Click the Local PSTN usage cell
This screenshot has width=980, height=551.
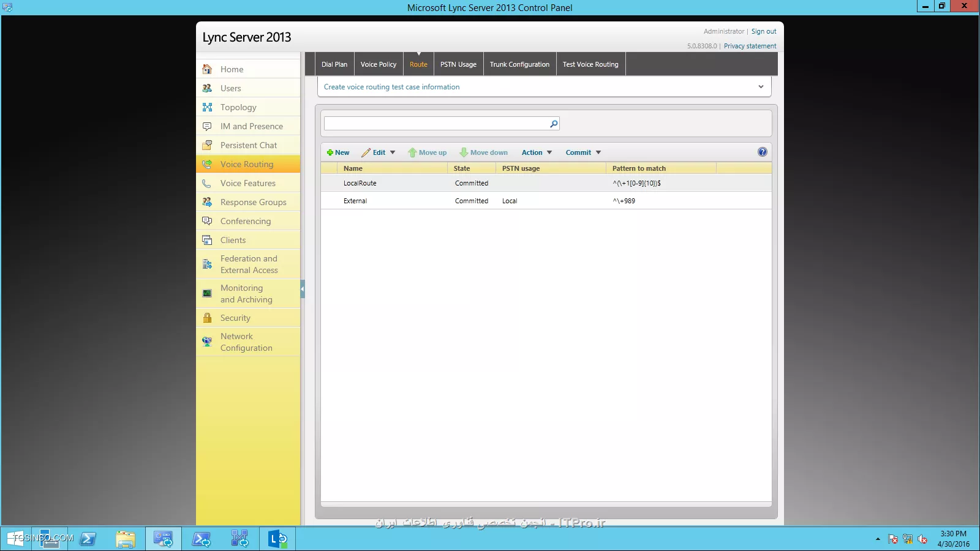[x=510, y=201]
